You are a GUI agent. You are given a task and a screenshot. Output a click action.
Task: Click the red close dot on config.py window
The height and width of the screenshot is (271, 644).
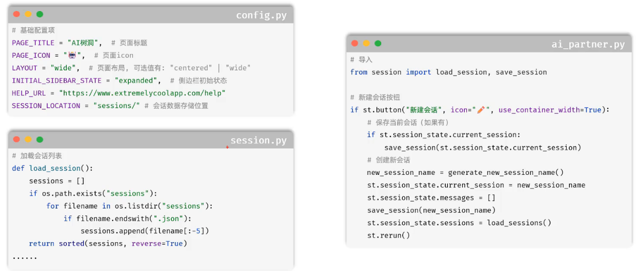(17, 14)
